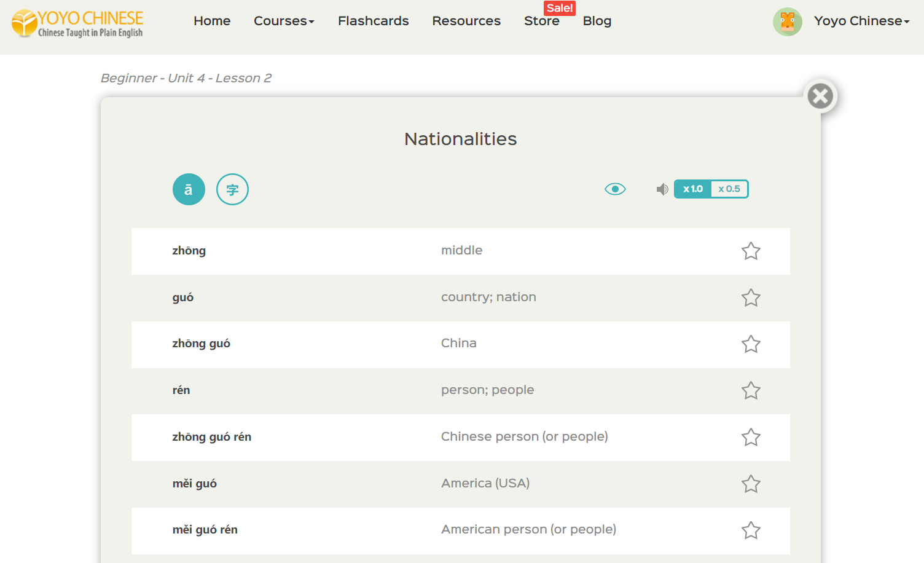Star the 'zhōng guó rén' row
The width and height of the screenshot is (924, 563).
(x=751, y=437)
